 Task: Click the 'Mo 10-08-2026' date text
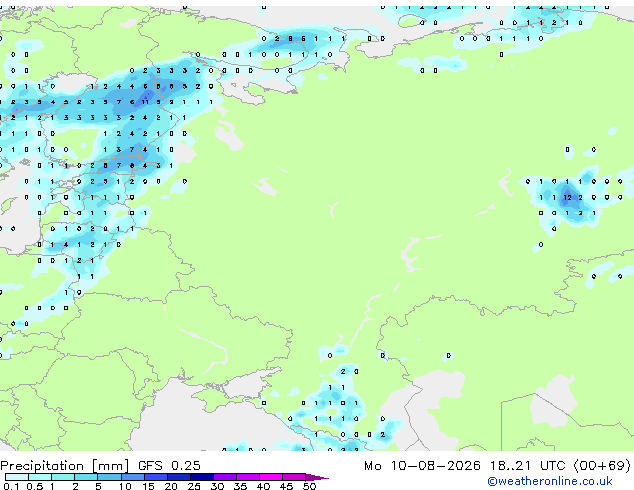coord(422,466)
